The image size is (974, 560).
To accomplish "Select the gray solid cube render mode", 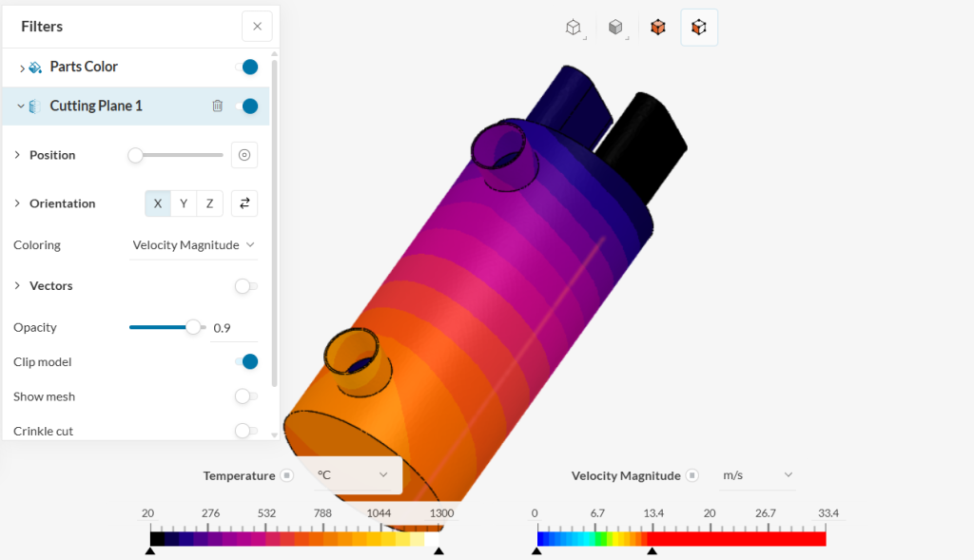I will tap(615, 28).
